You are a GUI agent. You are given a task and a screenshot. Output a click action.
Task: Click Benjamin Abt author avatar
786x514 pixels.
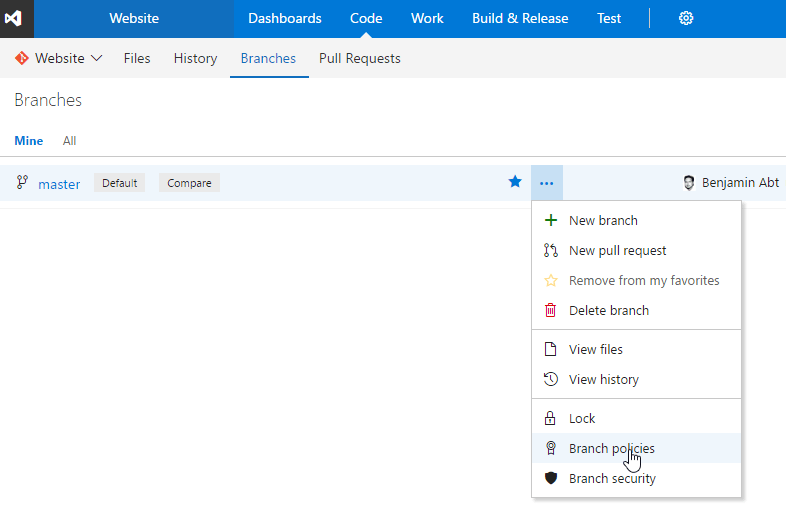coord(689,183)
